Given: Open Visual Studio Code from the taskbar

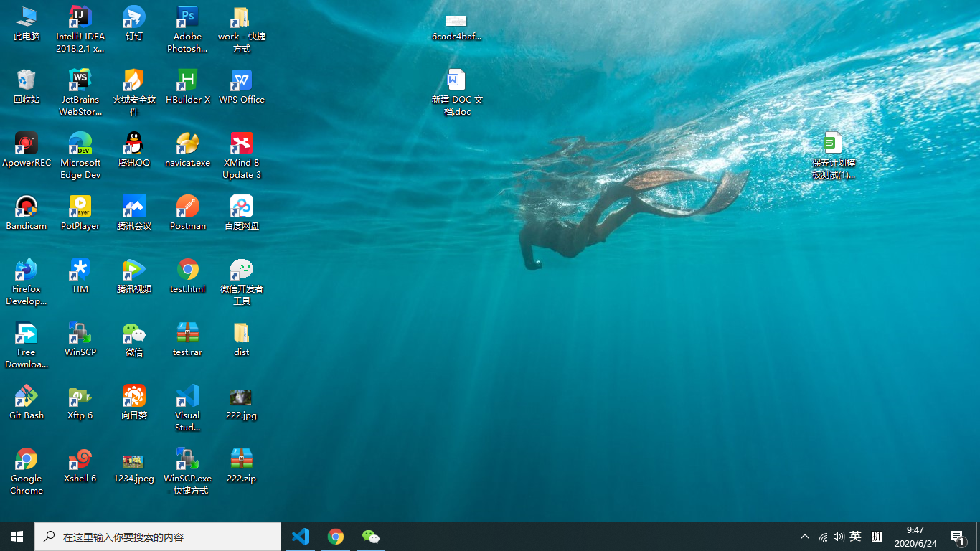Looking at the screenshot, I should click(301, 537).
